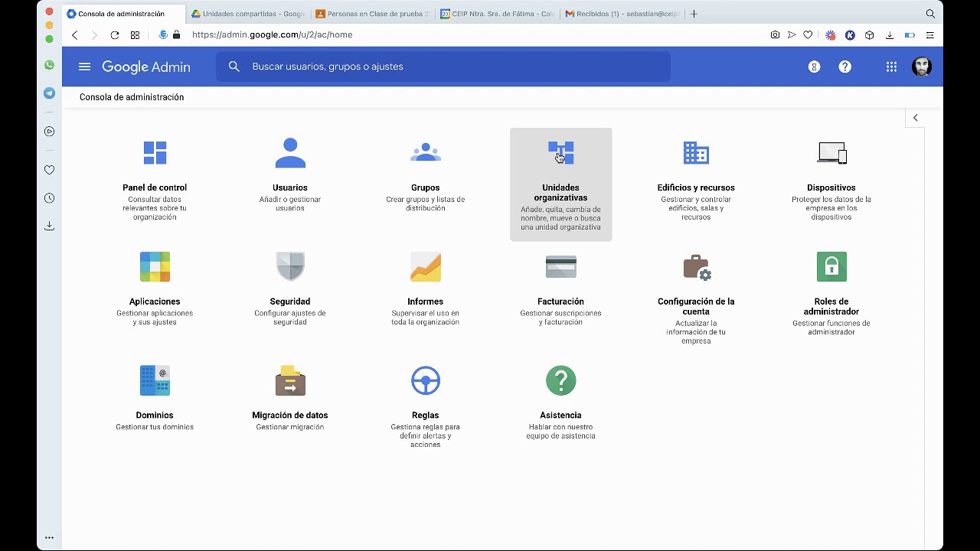Image resolution: width=980 pixels, height=551 pixels.
Task: Open the Aplicaciones colorful grid icon
Action: (155, 266)
